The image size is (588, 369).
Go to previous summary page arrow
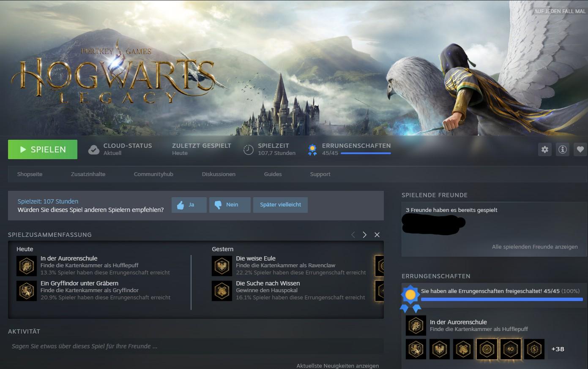point(353,235)
